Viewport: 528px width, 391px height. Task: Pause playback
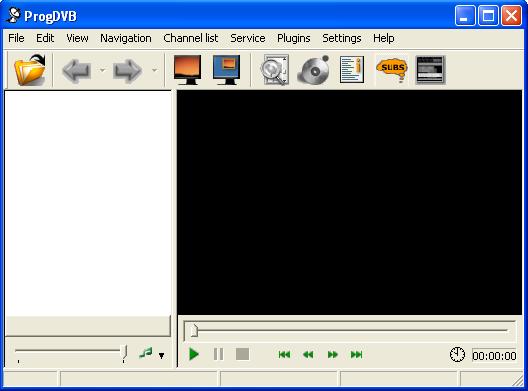pos(218,354)
